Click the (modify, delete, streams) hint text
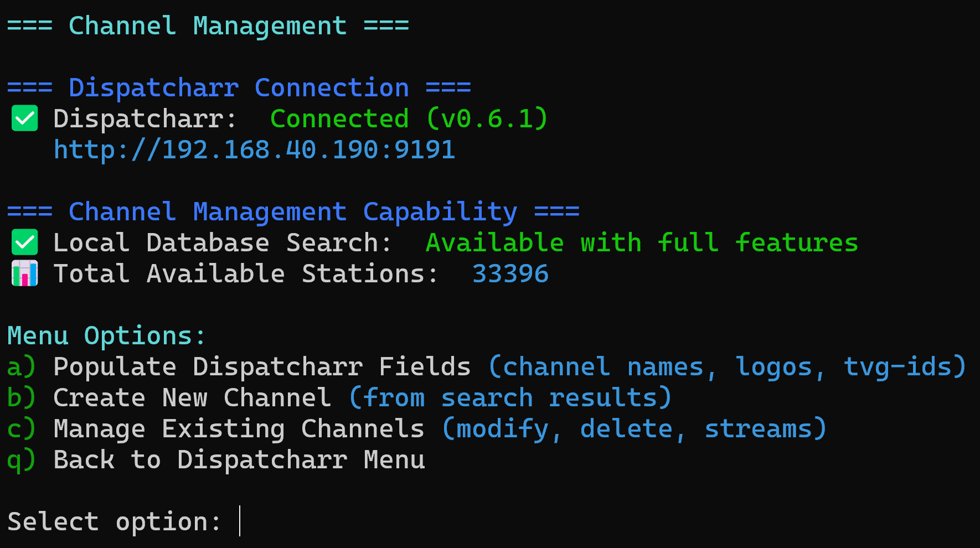 [x=634, y=429]
